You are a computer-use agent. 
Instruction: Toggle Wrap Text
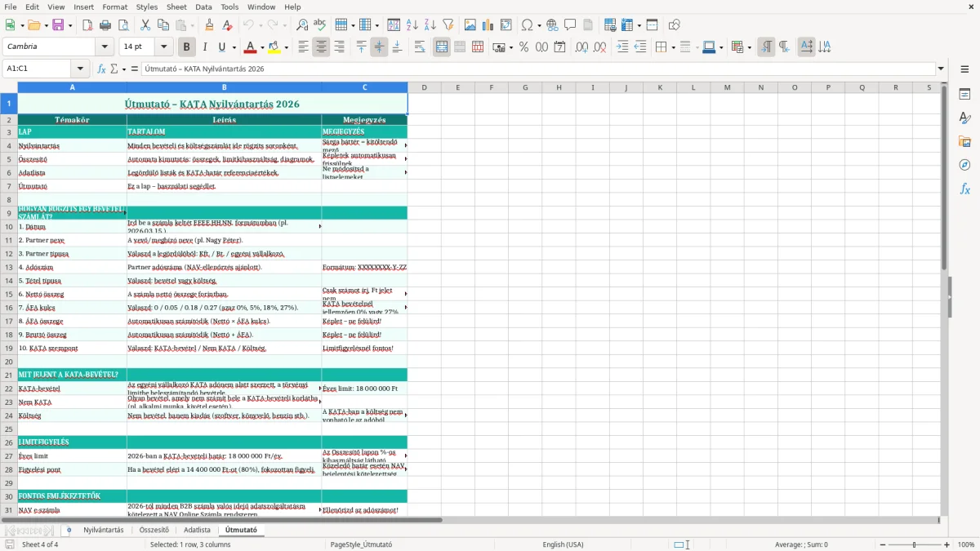click(x=420, y=47)
